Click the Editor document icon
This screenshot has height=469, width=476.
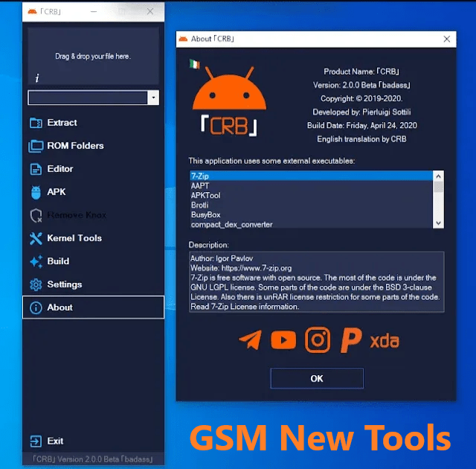click(x=36, y=169)
